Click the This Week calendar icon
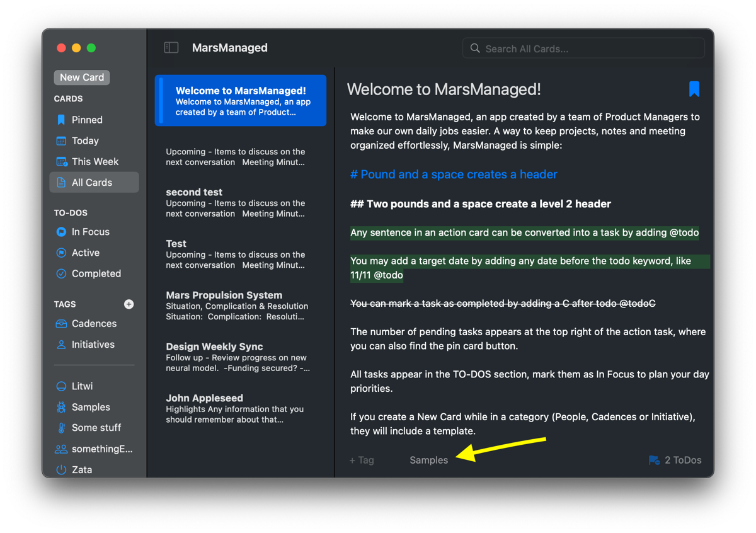Image resolution: width=756 pixels, height=533 pixels. pyautogui.click(x=61, y=161)
